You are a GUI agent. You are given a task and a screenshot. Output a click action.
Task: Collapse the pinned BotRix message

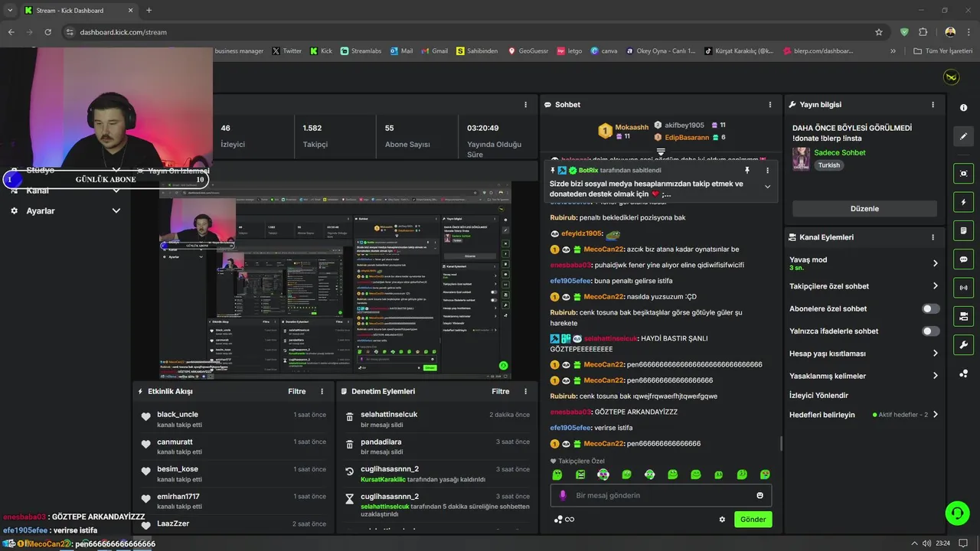(x=767, y=187)
